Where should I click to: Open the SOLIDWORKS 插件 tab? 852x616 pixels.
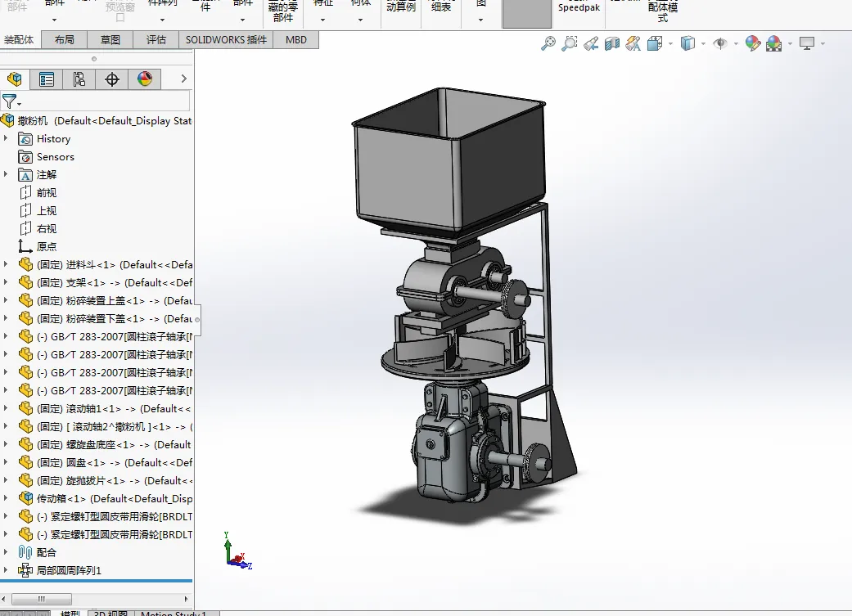[x=226, y=39]
